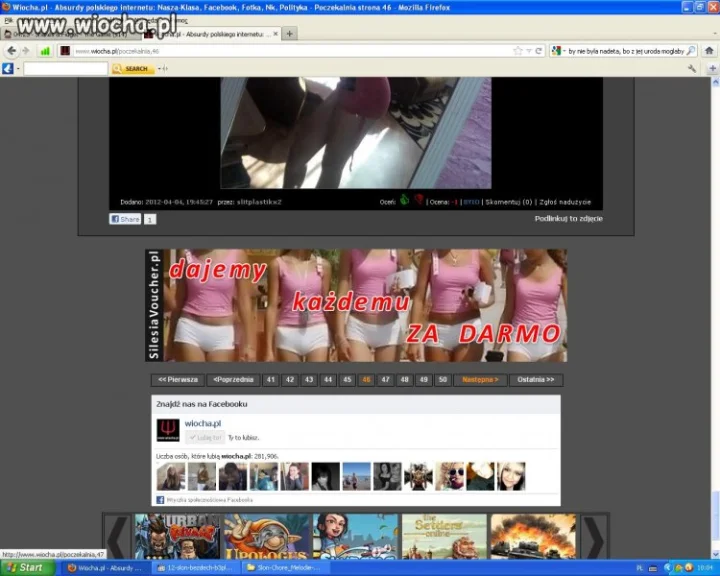Viewport: 720px width, 576px height.
Task: Go to page 45
Action: [x=347, y=380]
